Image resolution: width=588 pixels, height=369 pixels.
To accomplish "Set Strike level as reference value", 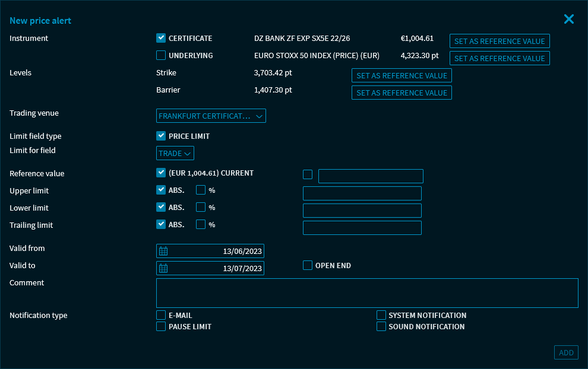I will coord(402,75).
